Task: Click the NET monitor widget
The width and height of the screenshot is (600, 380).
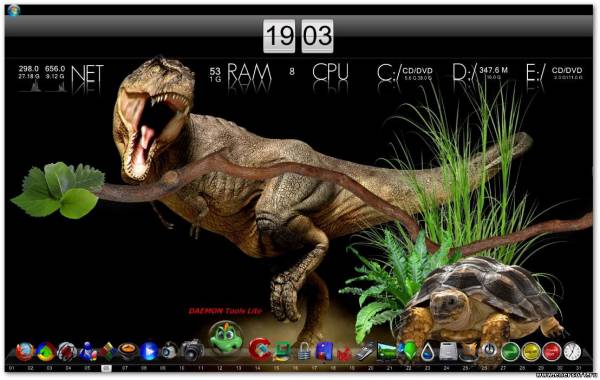Action: click(61, 78)
